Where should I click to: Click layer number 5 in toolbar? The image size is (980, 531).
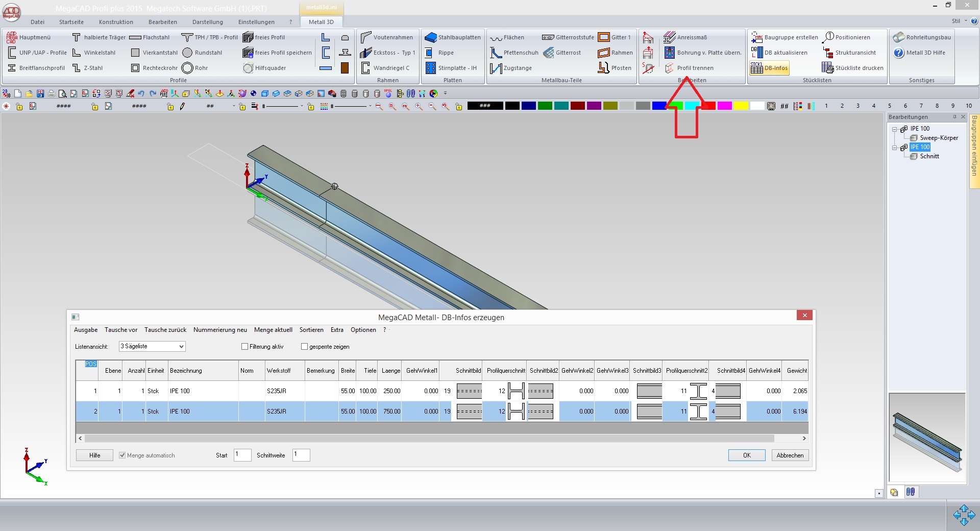click(889, 106)
